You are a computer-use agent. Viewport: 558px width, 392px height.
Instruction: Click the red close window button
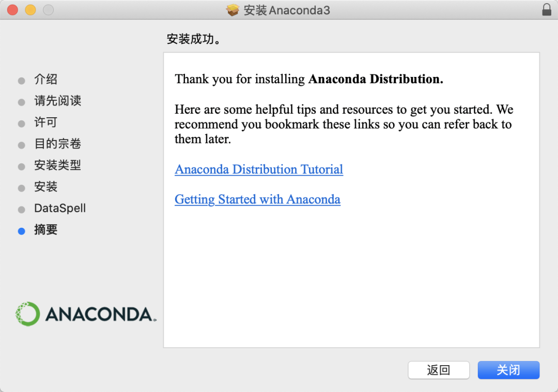pyautogui.click(x=13, y=10)
